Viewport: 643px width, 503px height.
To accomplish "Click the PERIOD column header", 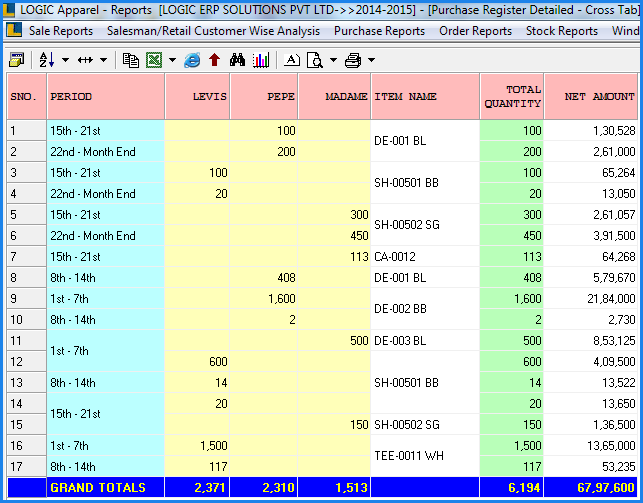I will [106, 97].
